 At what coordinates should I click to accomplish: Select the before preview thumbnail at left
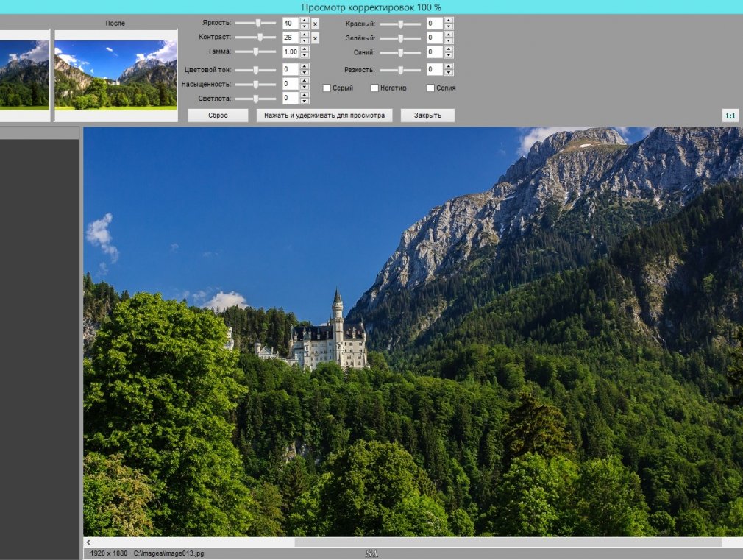click(24, 75)
